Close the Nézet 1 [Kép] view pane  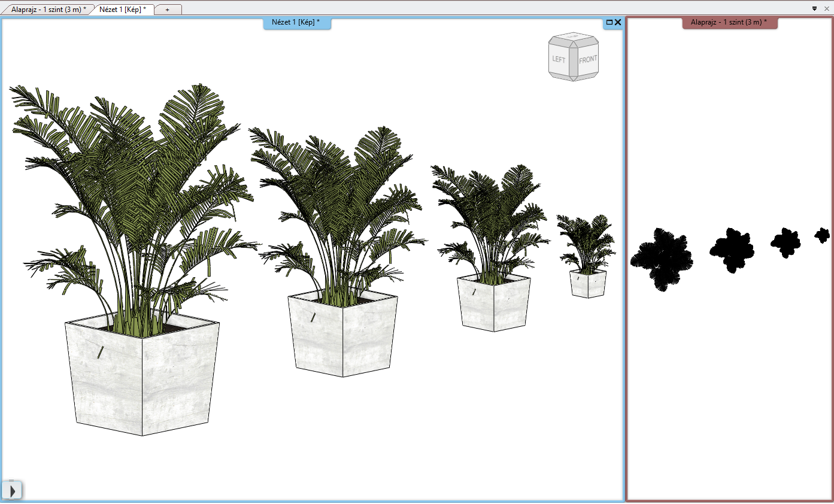(x=618, y=22)
